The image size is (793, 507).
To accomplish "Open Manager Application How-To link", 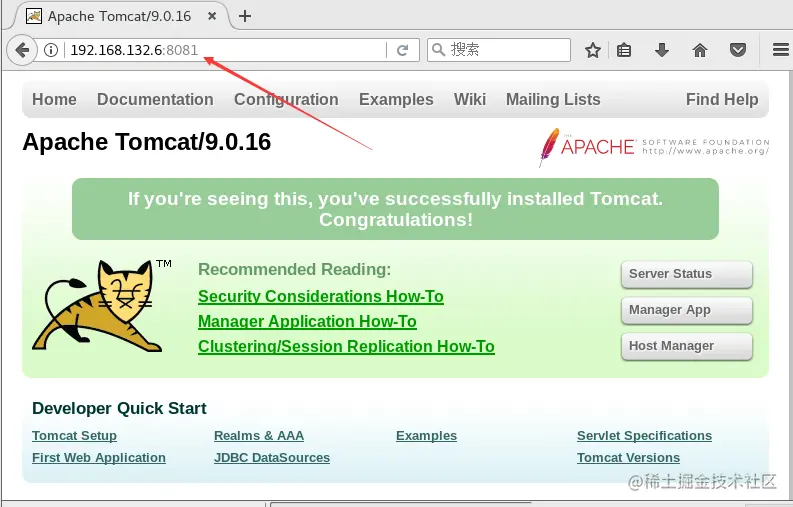I will pos(307,322).
